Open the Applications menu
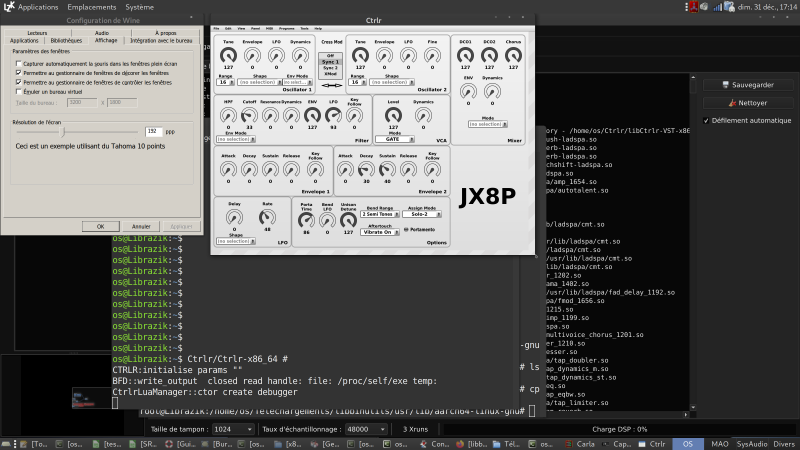The width and height of the screenshot is (800, 450). tap(38, 7)
